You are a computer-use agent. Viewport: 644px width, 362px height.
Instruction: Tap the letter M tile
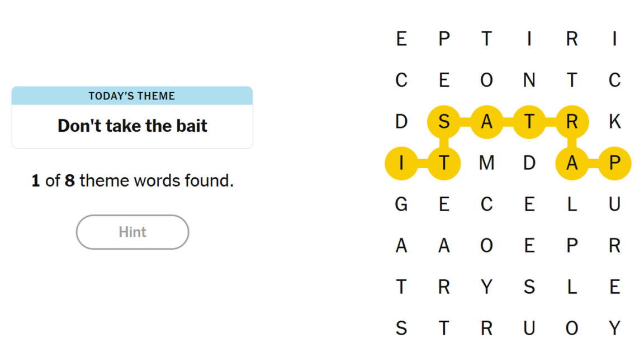tap(486, 163)
